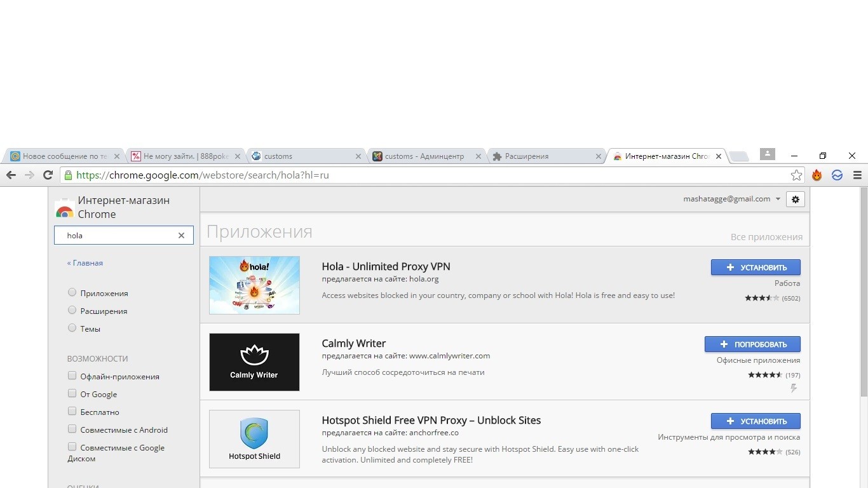Open the 'Все приложения' link
Viewport: 868px width, 488px height.
(x=766, y=237)
